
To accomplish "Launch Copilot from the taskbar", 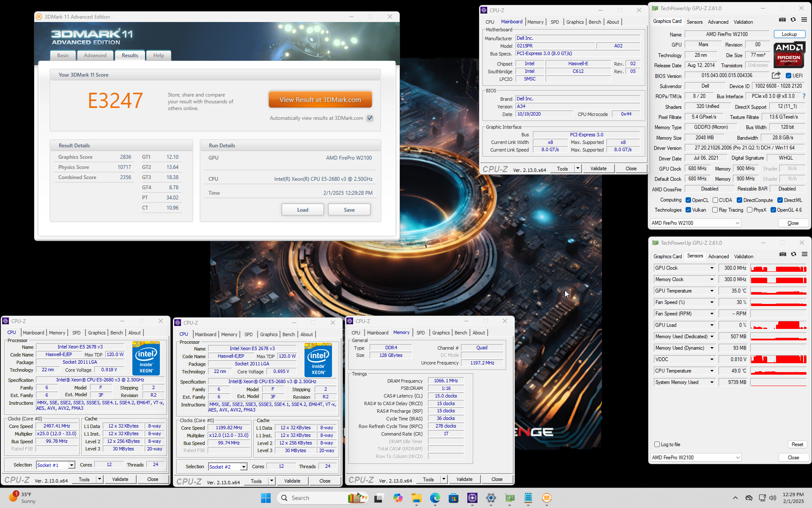I will coord(398,498).
